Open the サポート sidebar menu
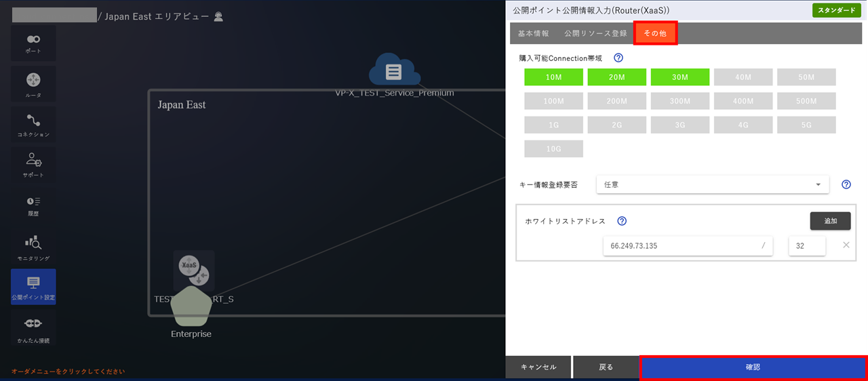This screenshot has height=381, width=868. coord(33,165)
